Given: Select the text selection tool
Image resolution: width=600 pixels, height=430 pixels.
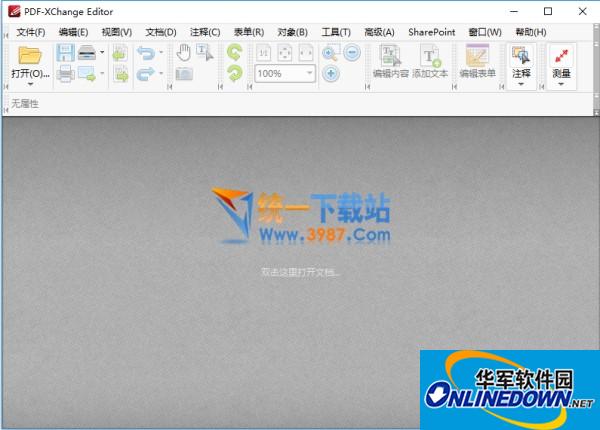Looking at the screenshot, I should click(x=205, y=53).
